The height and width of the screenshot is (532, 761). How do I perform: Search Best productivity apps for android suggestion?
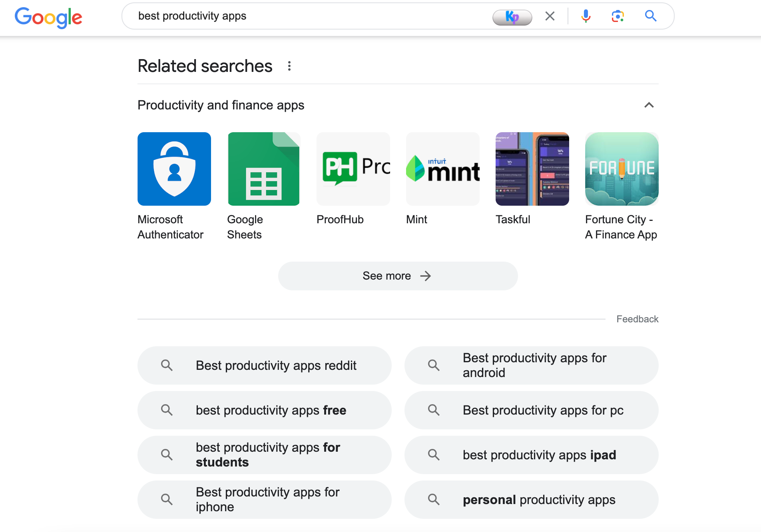click(531, 365)
